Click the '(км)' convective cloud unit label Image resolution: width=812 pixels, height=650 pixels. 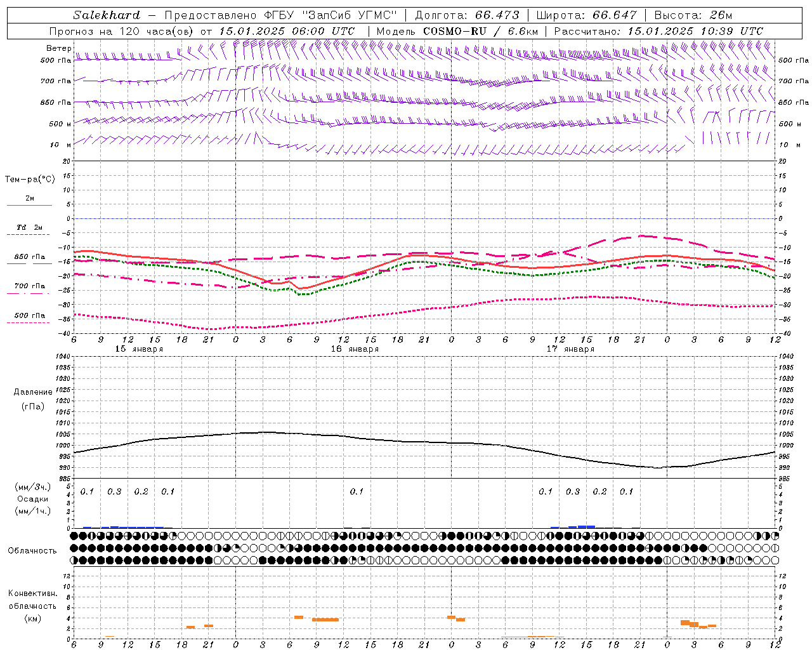pos(32,618)
